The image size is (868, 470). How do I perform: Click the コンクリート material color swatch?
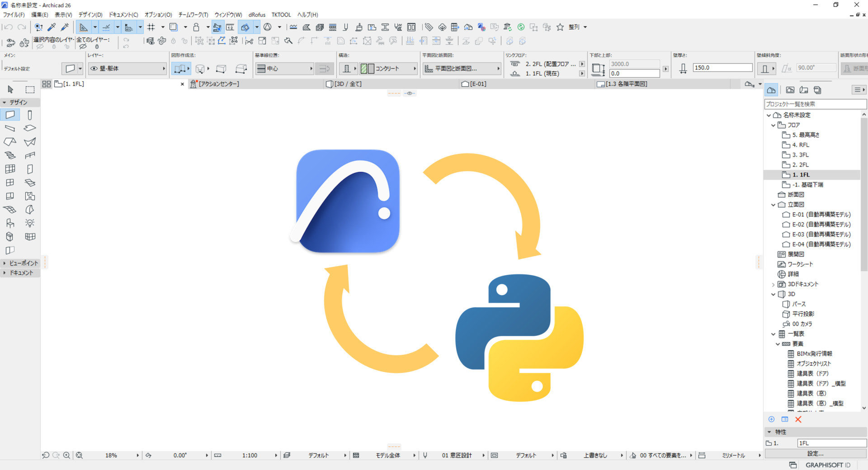click(364, 68)
